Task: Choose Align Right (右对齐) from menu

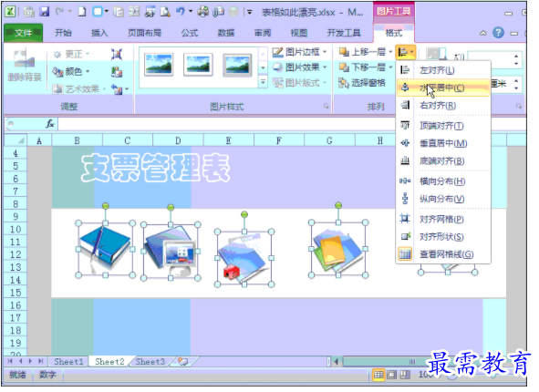Action: tap(443, 106)
